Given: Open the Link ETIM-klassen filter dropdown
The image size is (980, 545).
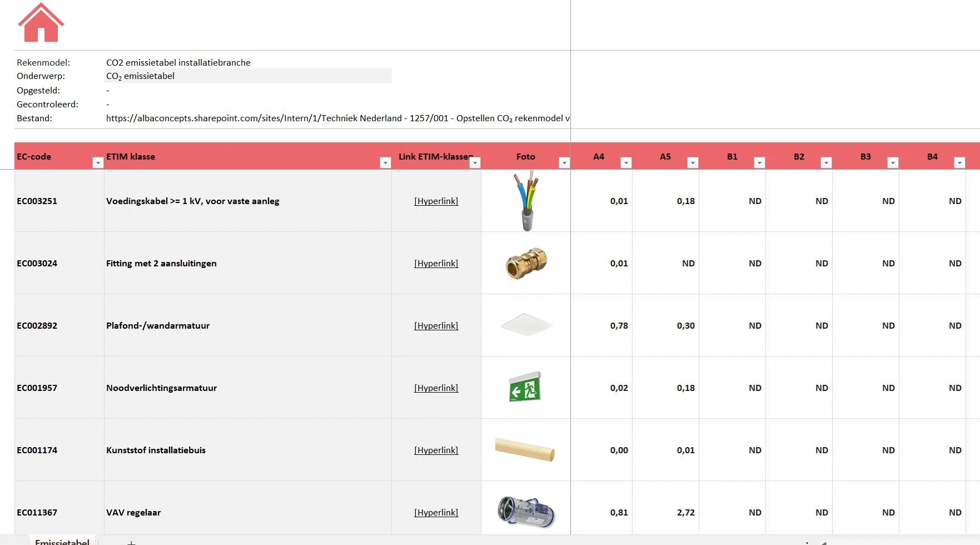Looking at the screenshot, I should [x=475, y=162].
